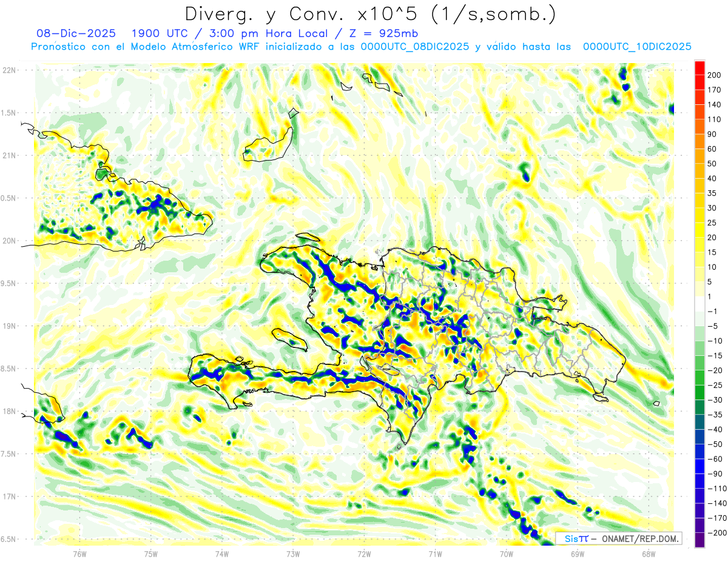Click the "9.5N" latitude label

click(9, 283)
